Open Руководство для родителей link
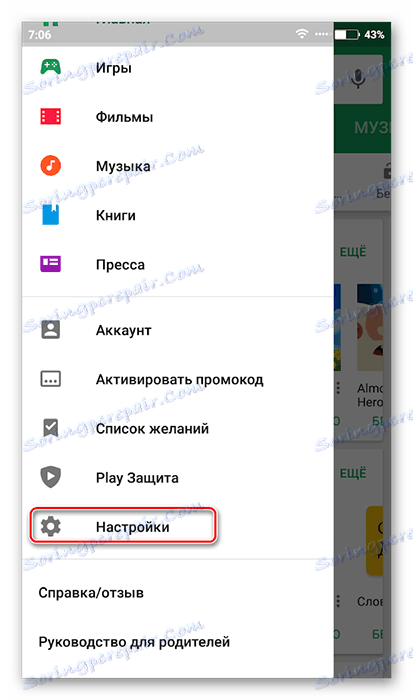 pos(134,642)
